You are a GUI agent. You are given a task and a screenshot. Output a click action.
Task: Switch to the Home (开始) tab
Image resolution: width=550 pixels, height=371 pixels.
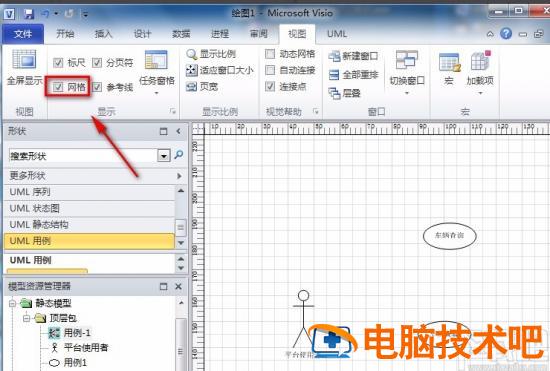[65, 34]
